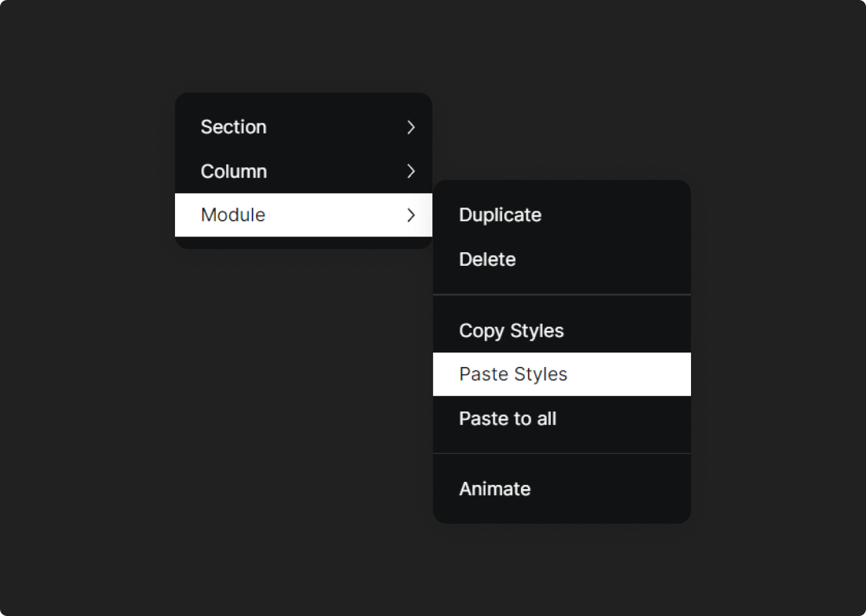Open the Animate option
This screenshot has width=866, height=616.
(x=494, y=488)
